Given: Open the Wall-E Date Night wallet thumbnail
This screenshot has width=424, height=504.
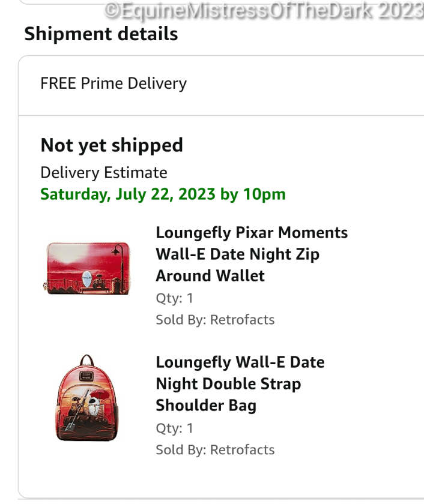Looking at the screenshot, I should [88, 267].
